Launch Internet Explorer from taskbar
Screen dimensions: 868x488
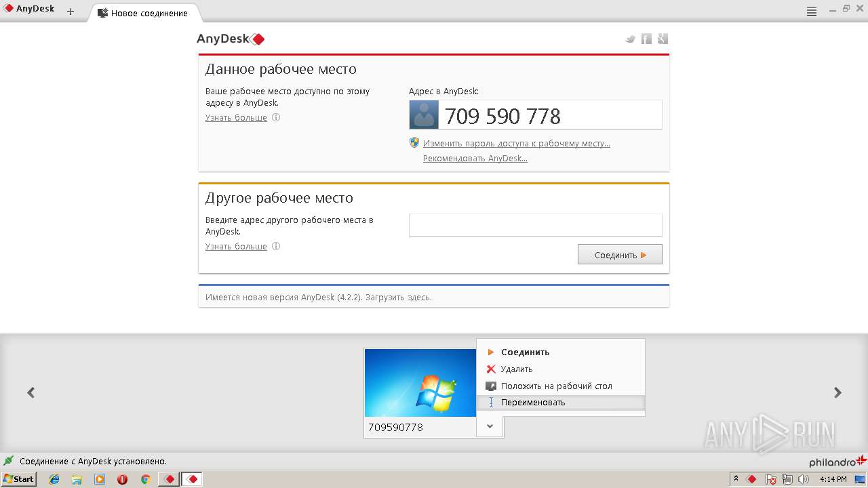(54, 479)
